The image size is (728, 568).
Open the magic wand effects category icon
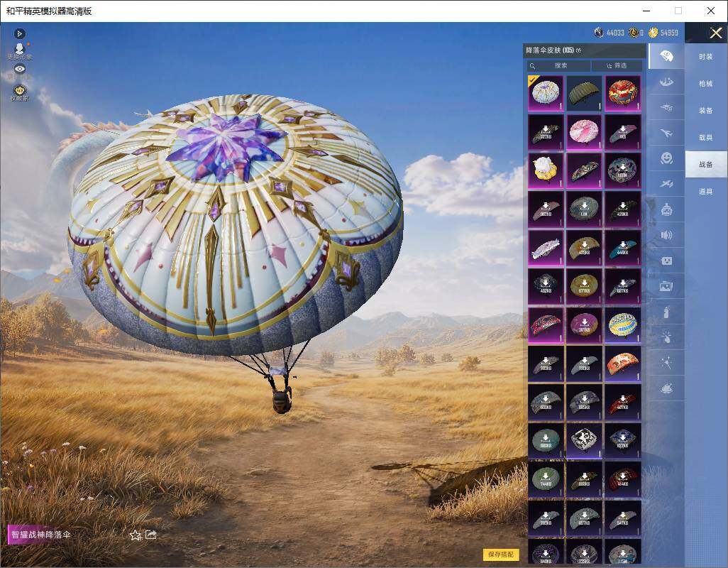(666, 363)
